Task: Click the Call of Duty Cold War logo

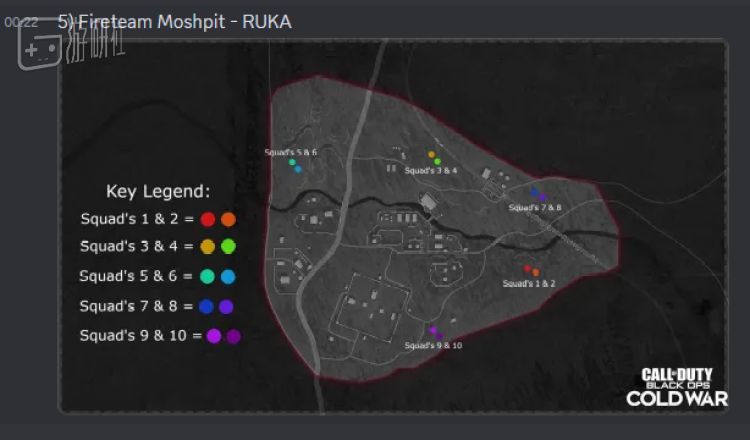Action: (677, 387)
